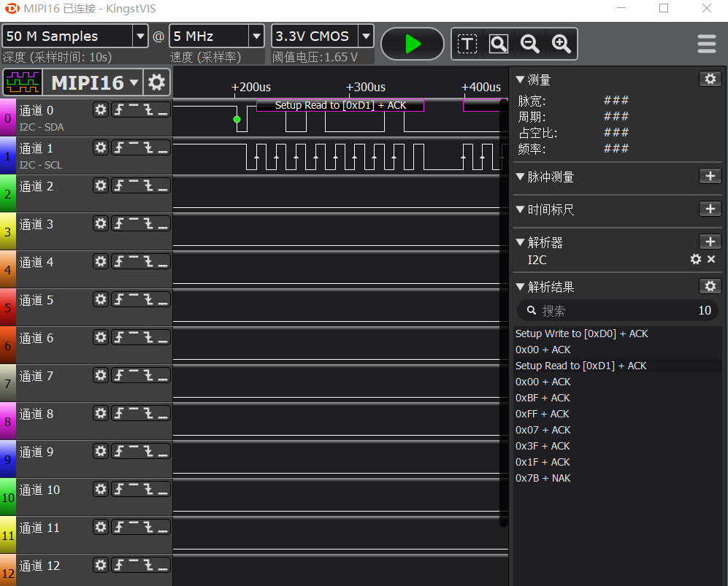728x586 pixels.
Task: Toggle falling-edge trigger on 通道 2
Action: [x=148, y=186]
